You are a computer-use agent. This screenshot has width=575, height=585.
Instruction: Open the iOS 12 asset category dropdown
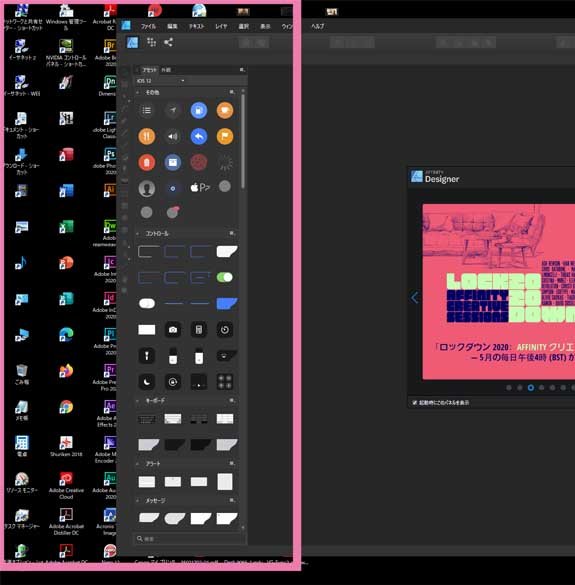tap(160, 81)
